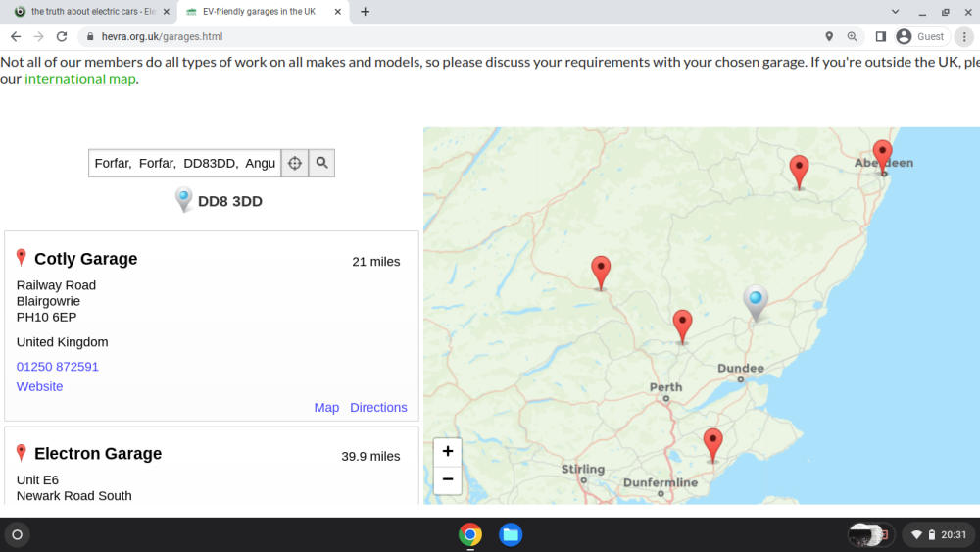Open Chrome from the shelf
The width and height of the screenshot is (980, 552).
[470, 534]
